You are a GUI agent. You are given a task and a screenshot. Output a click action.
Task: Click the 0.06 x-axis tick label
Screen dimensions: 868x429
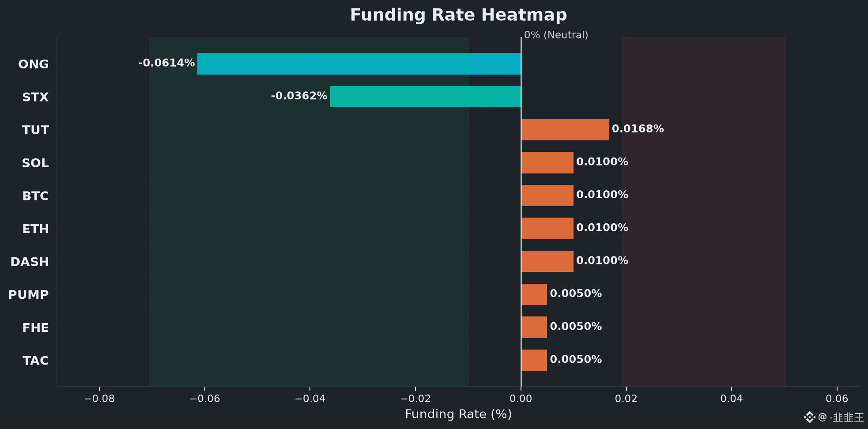click(837, 399)
